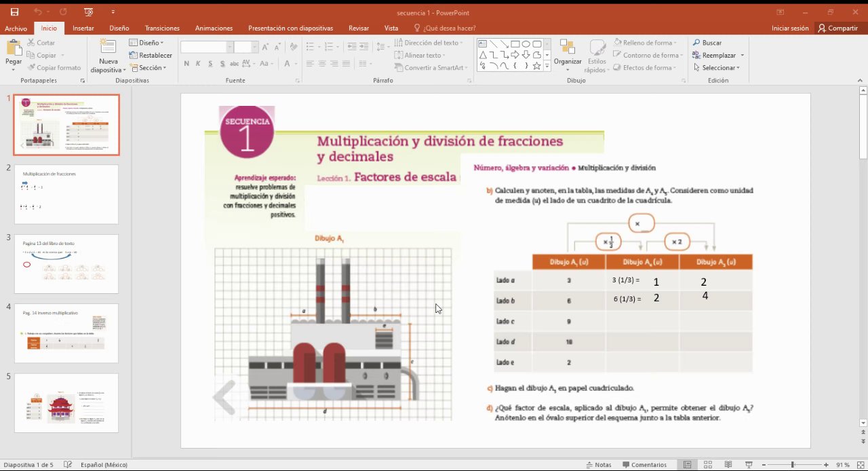Screen dimensions: 868x471
Task: Click the Cortar scissors command
Action: click(41, 43)
